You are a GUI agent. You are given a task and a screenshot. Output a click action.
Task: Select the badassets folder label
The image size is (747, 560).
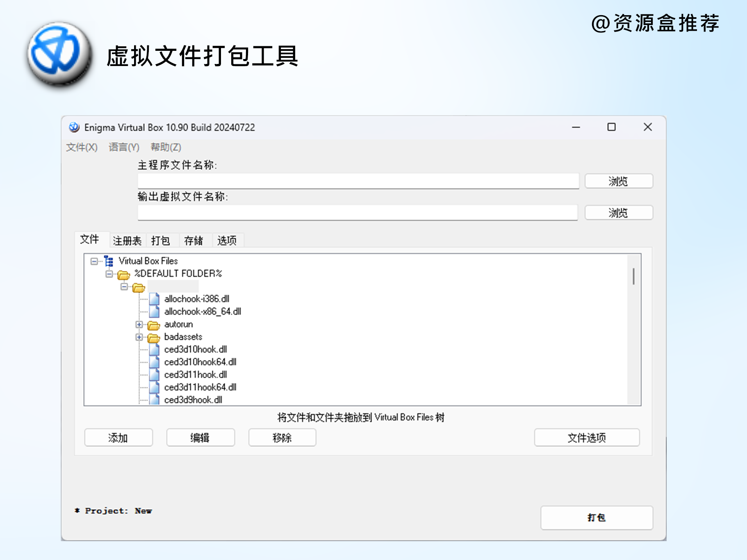tap(183, 337)
